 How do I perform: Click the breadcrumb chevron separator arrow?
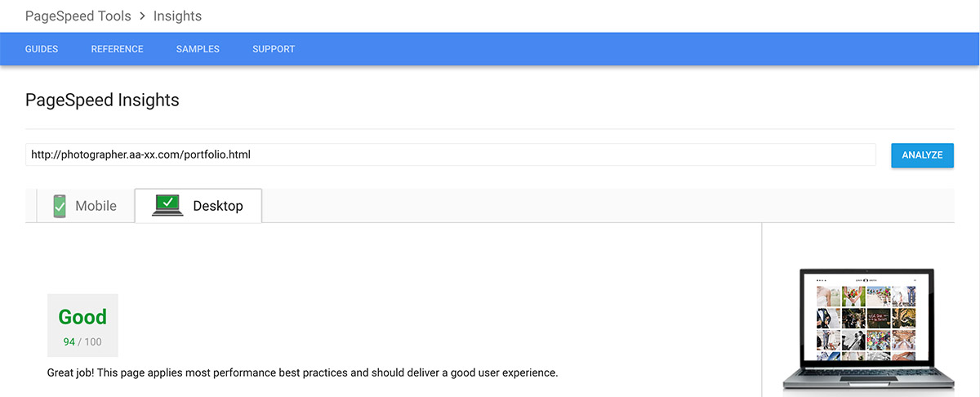coord(140,16)
